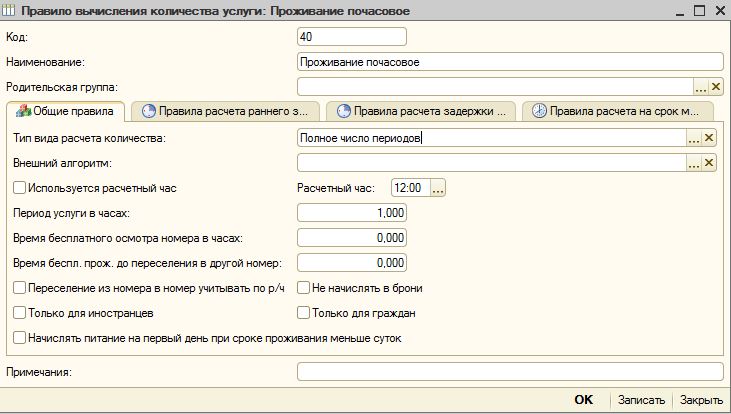Clear the Внешний алгоритм field with X
The height and width of the screenshot is (414, 731).
pyautogui.click(x=709, y=163)
